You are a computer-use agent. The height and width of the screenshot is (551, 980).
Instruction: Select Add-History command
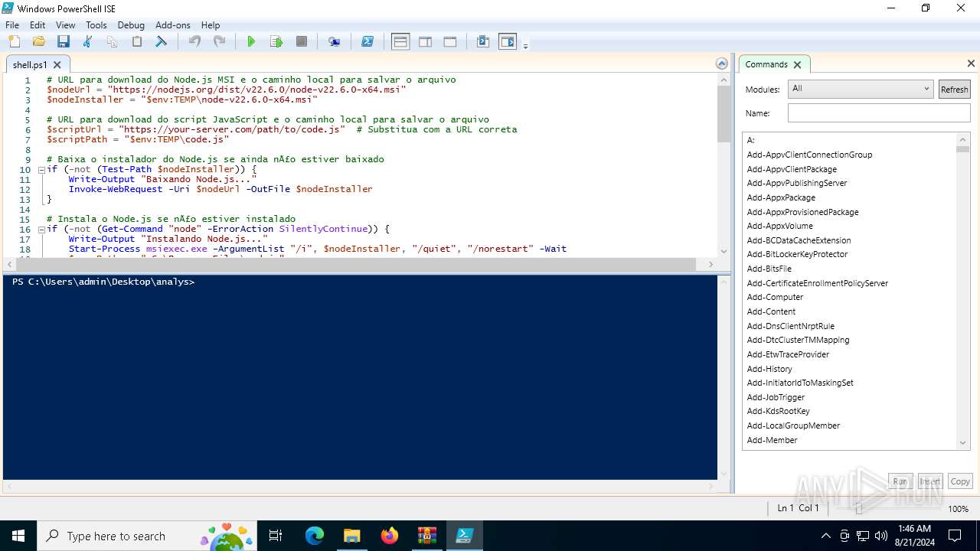point(769,369)
